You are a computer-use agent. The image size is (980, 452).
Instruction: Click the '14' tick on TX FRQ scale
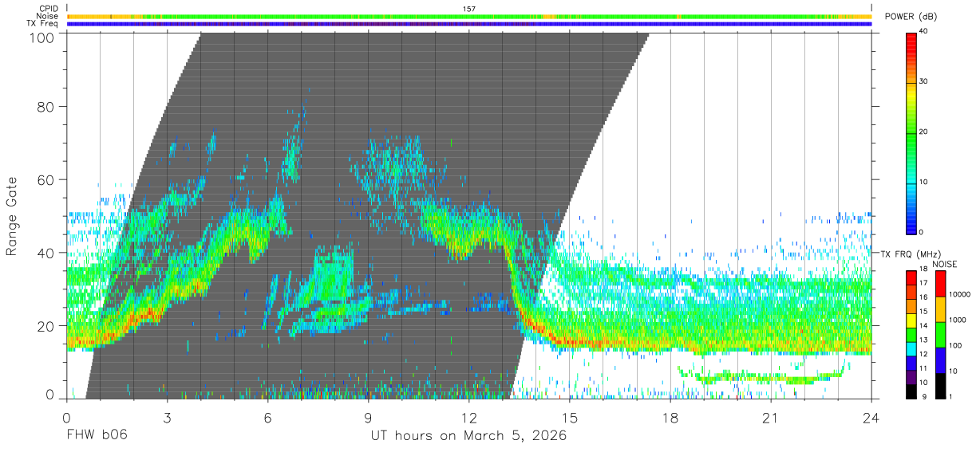click(x=923, y=325)
